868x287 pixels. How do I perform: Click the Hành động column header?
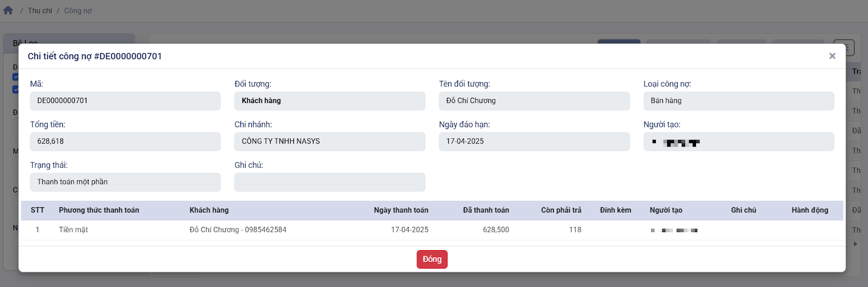(809, 210)
